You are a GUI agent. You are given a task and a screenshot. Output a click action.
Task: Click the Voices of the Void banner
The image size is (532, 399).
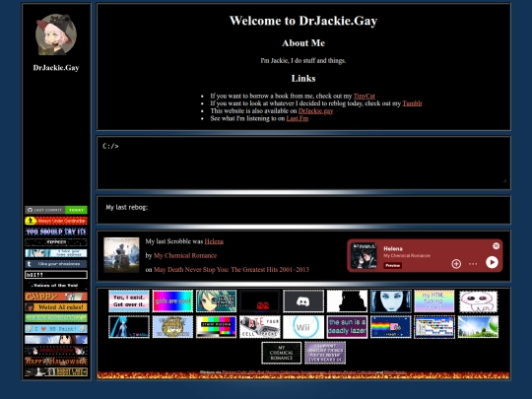tap(56, 286)
